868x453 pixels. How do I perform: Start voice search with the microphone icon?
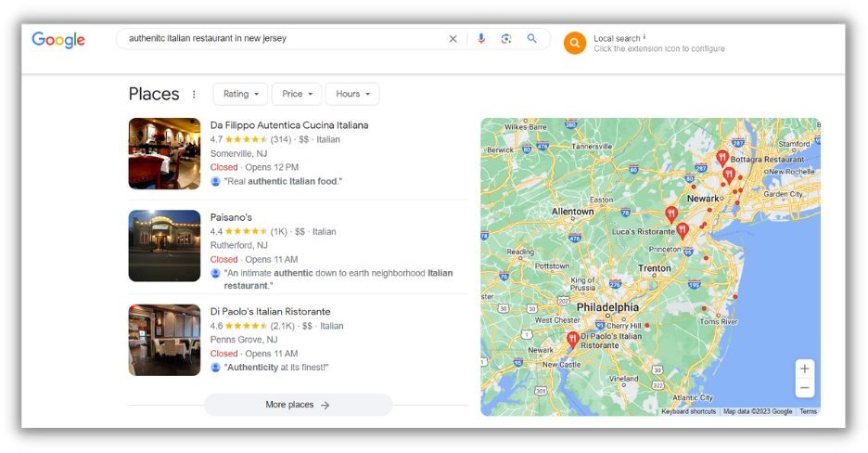[481, 39]
